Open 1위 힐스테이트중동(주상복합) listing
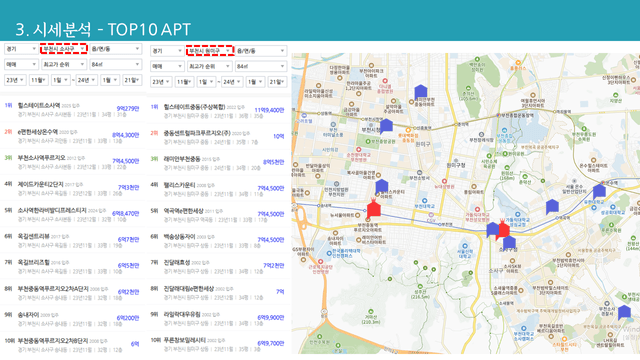Viewport: 640px width, 360px height. [x=218, y=111]
